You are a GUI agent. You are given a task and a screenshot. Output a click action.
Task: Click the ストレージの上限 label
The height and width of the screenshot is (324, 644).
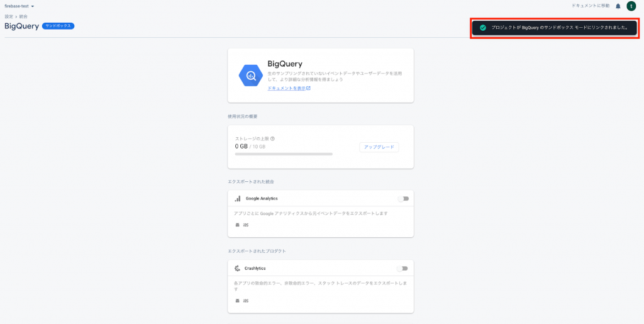click(252, 139)
